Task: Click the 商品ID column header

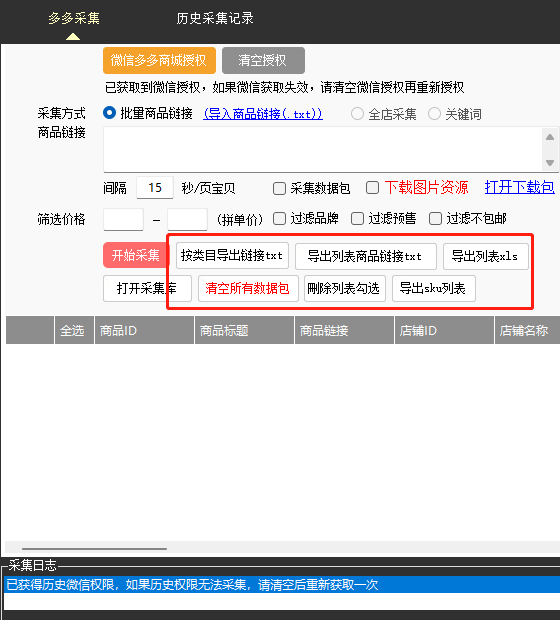Action: coord(144,330)
